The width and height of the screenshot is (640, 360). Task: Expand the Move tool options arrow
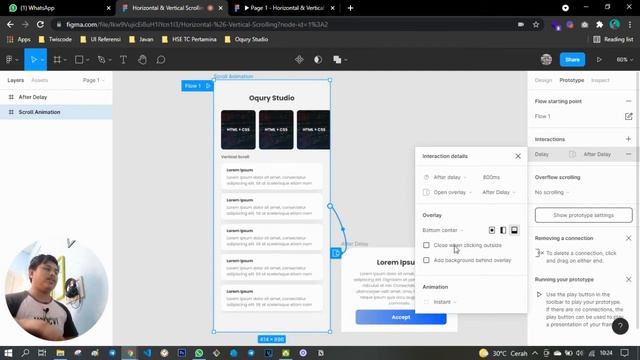click(x=42, y=60)
